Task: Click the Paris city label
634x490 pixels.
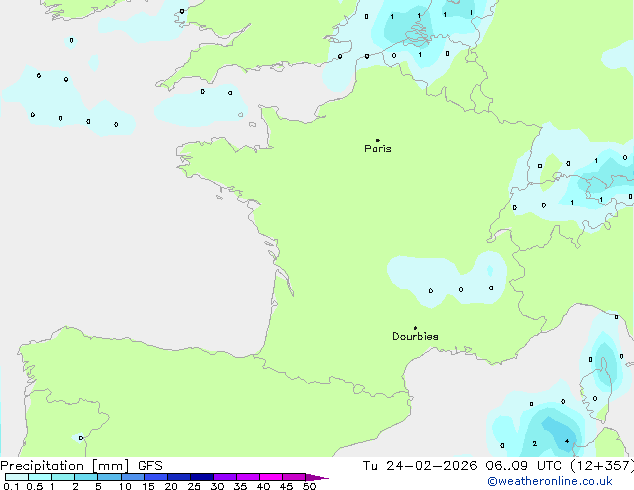Action: 378,149
